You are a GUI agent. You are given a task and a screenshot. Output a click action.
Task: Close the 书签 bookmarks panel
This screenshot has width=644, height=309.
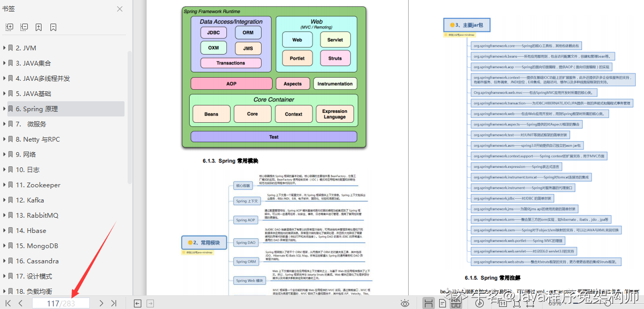click(120, 9)
